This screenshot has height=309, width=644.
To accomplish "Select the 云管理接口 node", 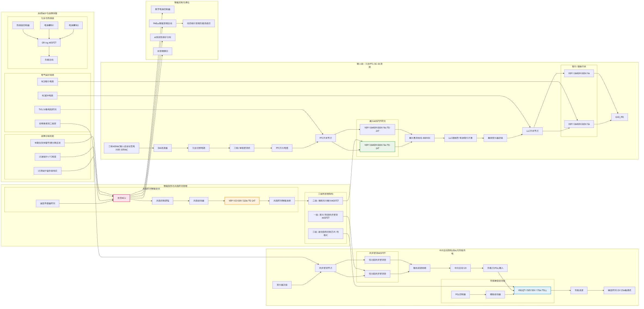I will click(163, 51).
